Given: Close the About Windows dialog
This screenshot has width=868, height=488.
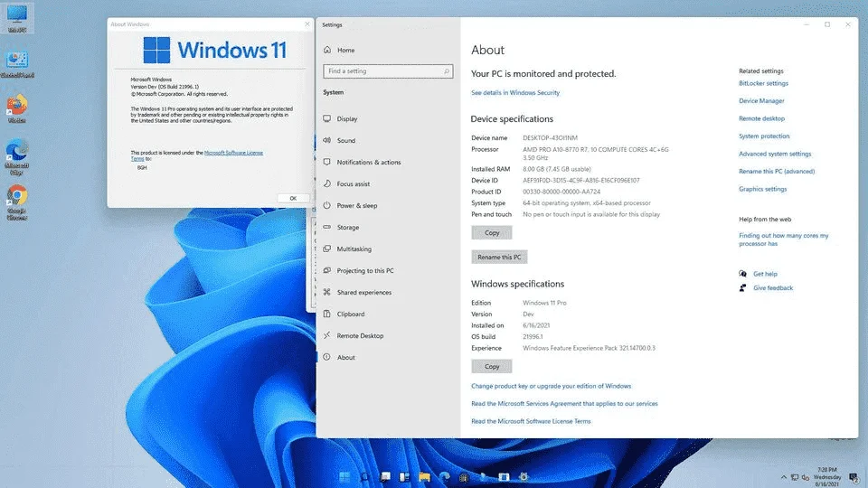Looking at the screenshot, I should pyautogui.click(x=307, y=24).
